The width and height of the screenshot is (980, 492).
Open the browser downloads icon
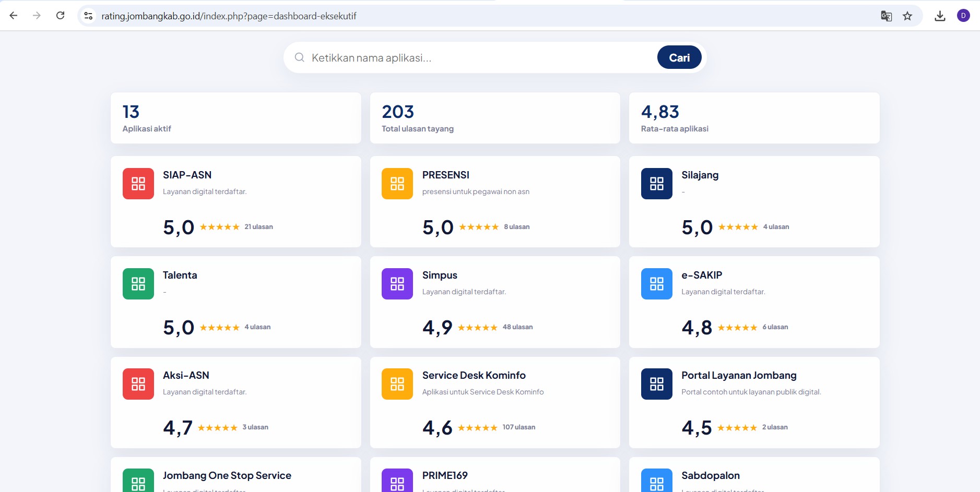click(x=940, y=16)
